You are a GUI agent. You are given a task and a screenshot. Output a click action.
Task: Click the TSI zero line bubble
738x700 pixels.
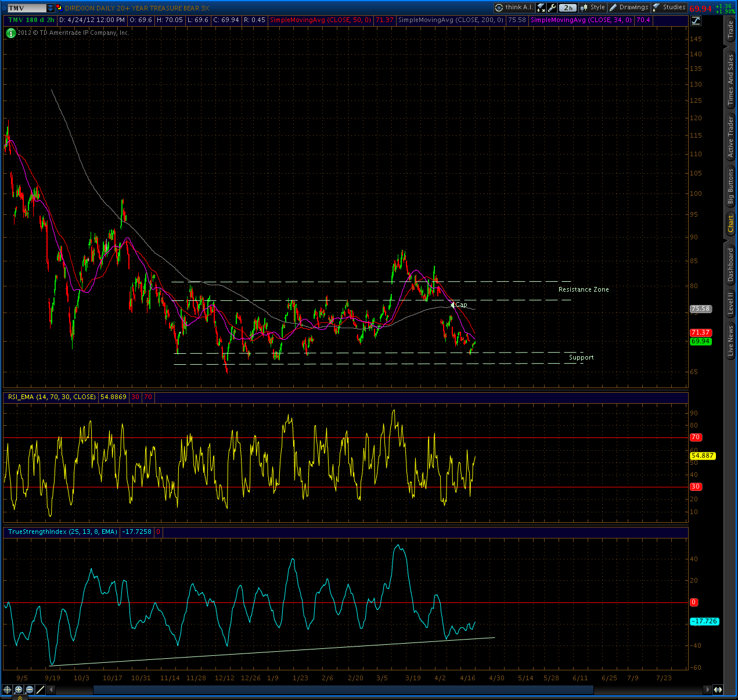(693, 602)
